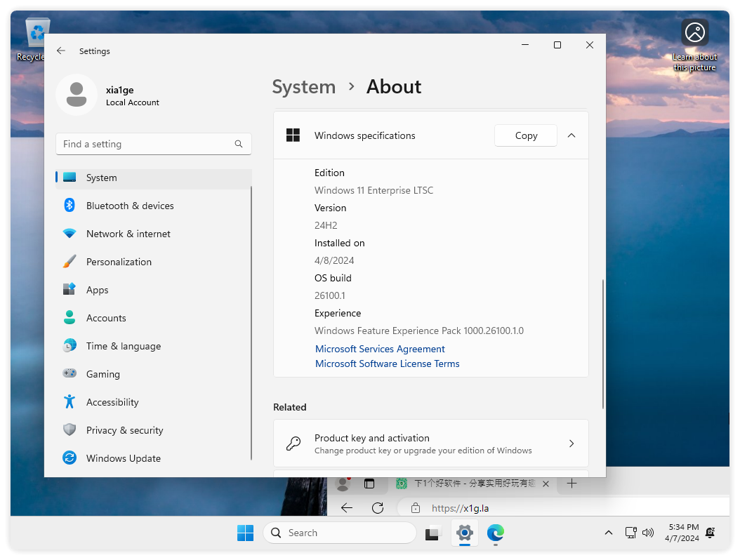This screenshot has height=560, width=740.
Task: Select Gaming in the sidebar
Action: pyautogui.click(x=103, y=374)
